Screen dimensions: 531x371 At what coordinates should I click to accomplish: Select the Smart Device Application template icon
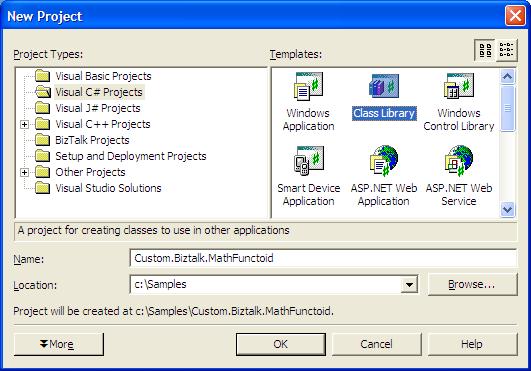pyautogui.click(x=309, y=160)
